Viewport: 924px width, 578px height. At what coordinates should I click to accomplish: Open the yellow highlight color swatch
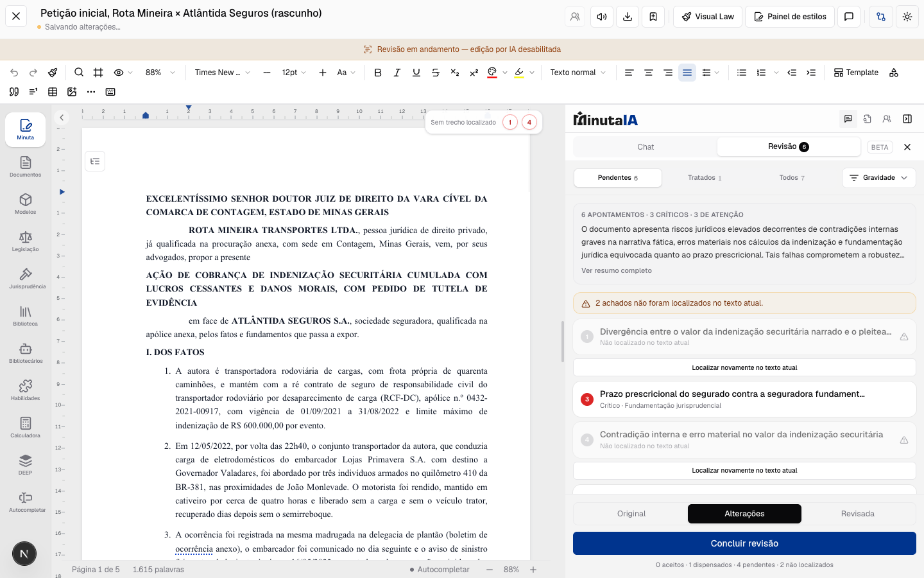pos(519,73)
